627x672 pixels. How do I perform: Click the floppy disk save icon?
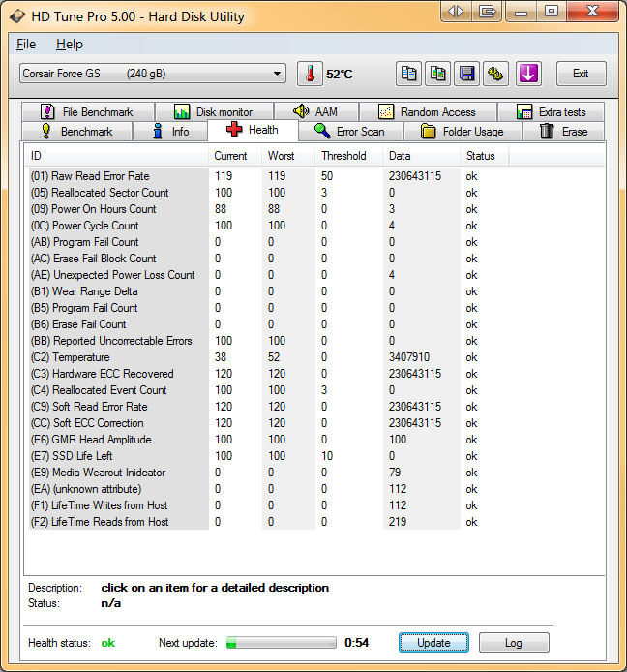tap(467, 74)
